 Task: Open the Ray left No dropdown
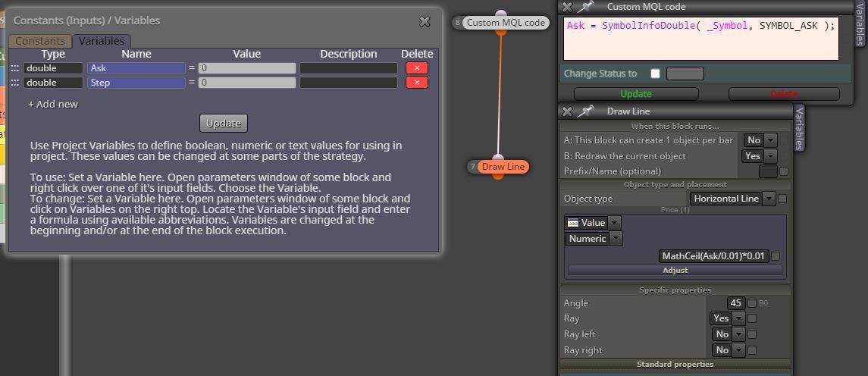click(729, 334)
